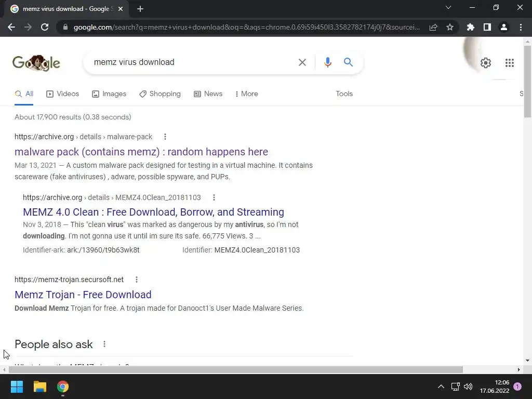Click the vertical scrollbar thumb
The height and width of the screenshot is (399, 532).
[x=527, y=82]
